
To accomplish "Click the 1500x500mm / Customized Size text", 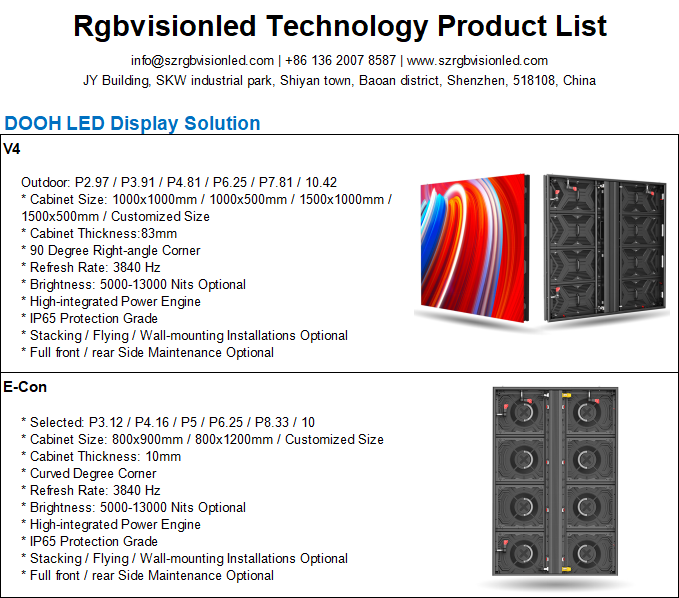I will click(116, 216).
